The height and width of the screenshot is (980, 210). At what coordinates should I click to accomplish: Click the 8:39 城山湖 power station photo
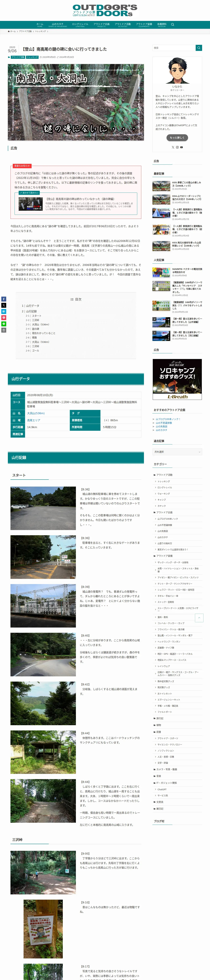pos(43,606)
